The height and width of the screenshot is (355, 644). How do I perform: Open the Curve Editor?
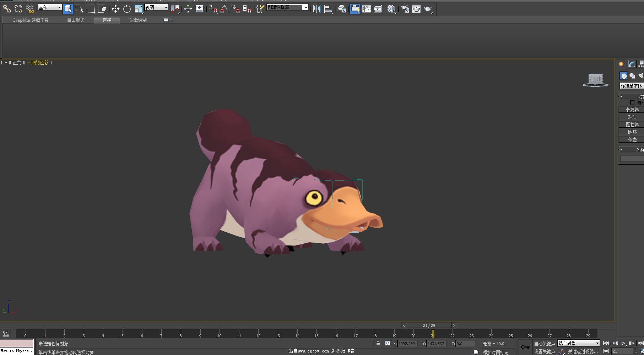click(367, 9)
